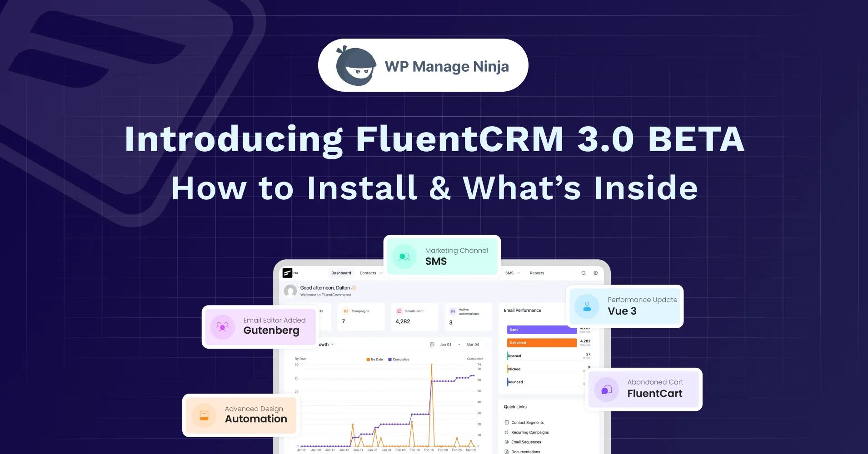Click the Emails Sent envelope icon
The width and height of the screenshot is (868, 454).
(399, 311)
